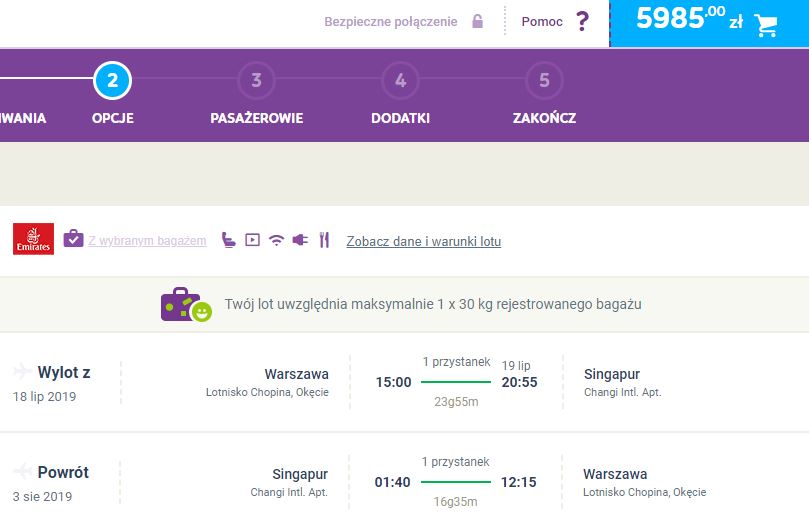The height and width of the screenshot is (517, 809).
Task: Click 'Z wybranym bagażem' link
Action: [147, 240]
